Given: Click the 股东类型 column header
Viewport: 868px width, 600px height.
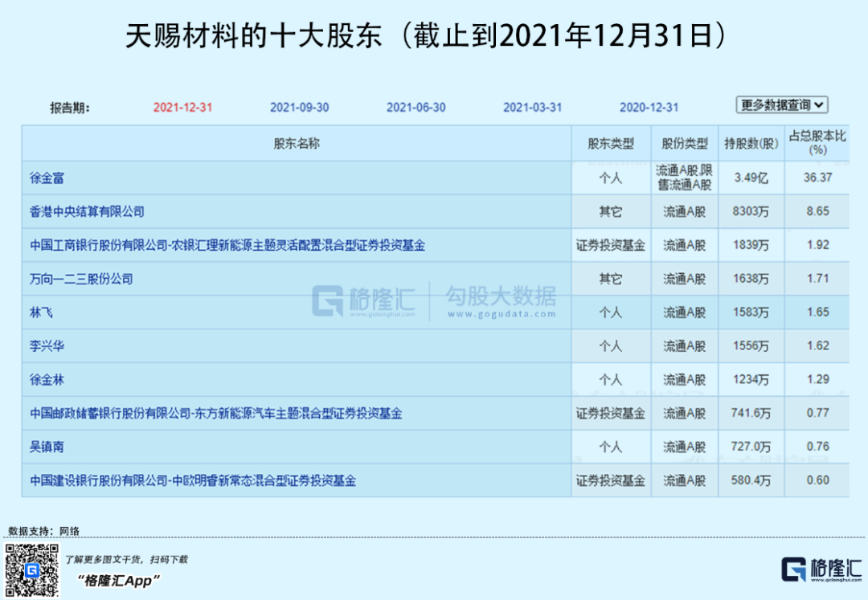Looking at the screenshot, I should [x=611, y=144].
